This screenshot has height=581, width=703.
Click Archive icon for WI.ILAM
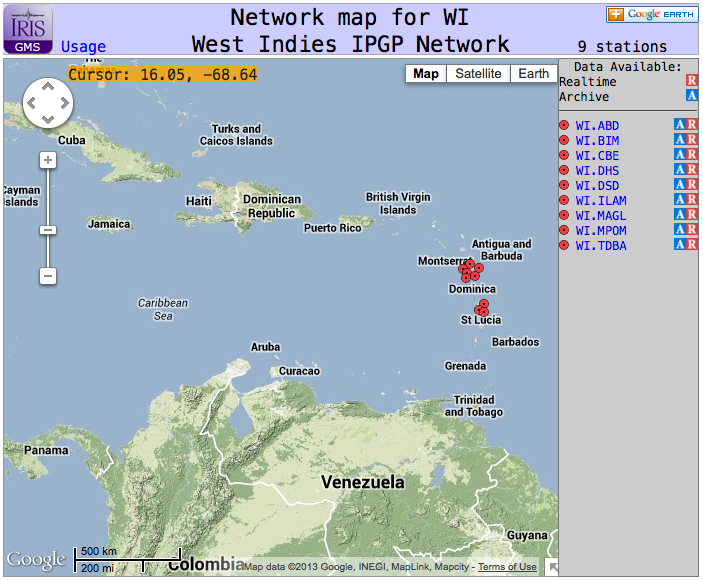point(680,199)
